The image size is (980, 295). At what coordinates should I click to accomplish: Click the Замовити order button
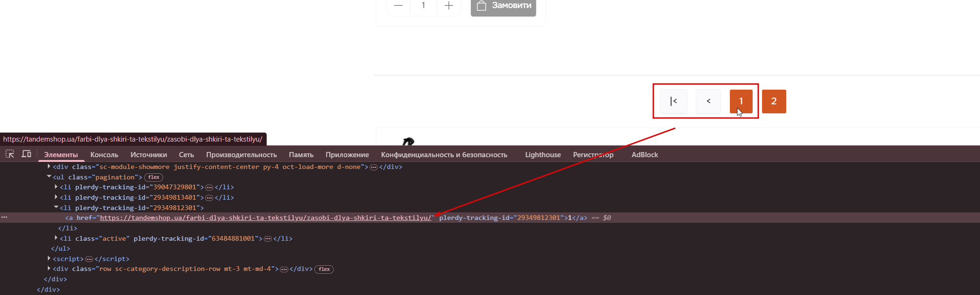coord(503,7)
